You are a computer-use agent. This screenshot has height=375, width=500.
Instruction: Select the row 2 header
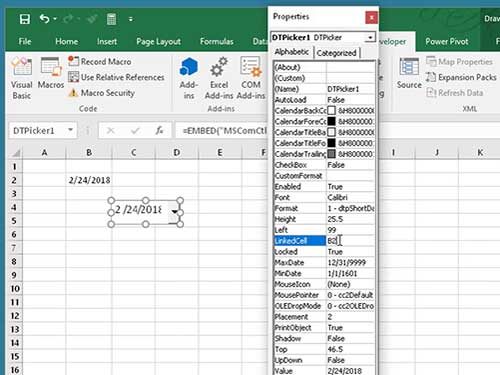(x=14, y=180)
